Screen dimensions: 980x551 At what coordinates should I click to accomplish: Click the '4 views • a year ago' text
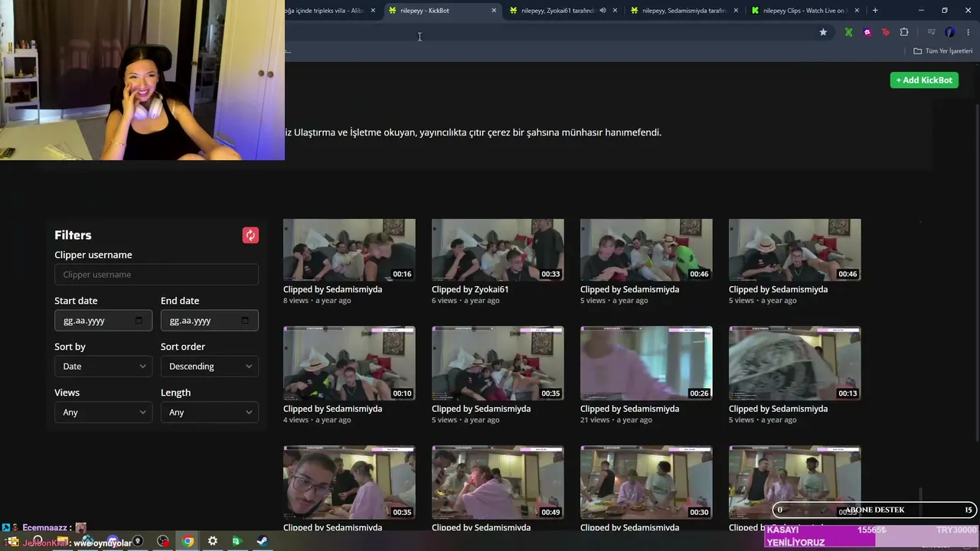click(317, 420)
